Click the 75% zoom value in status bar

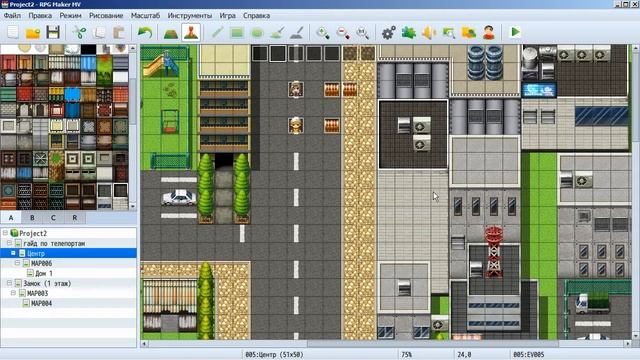(x=407, y=355)
